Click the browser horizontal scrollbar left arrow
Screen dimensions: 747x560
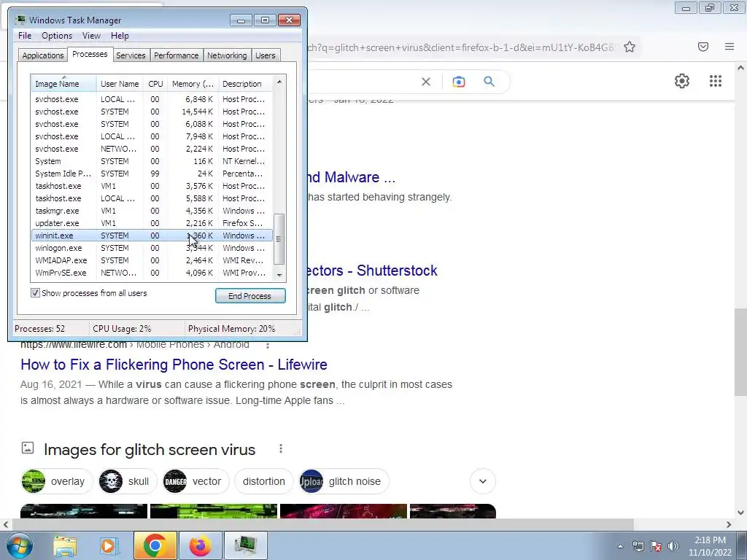pos(6,525)
